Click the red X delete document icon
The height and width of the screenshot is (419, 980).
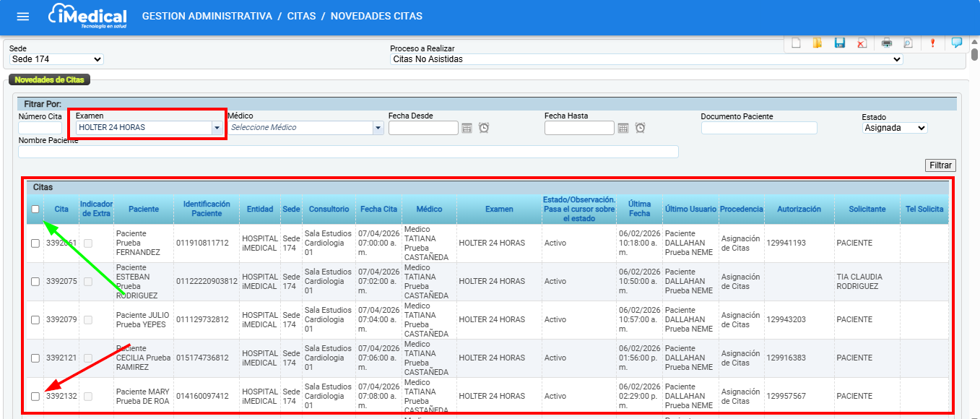pyautogui.click(x=862, y=43)
